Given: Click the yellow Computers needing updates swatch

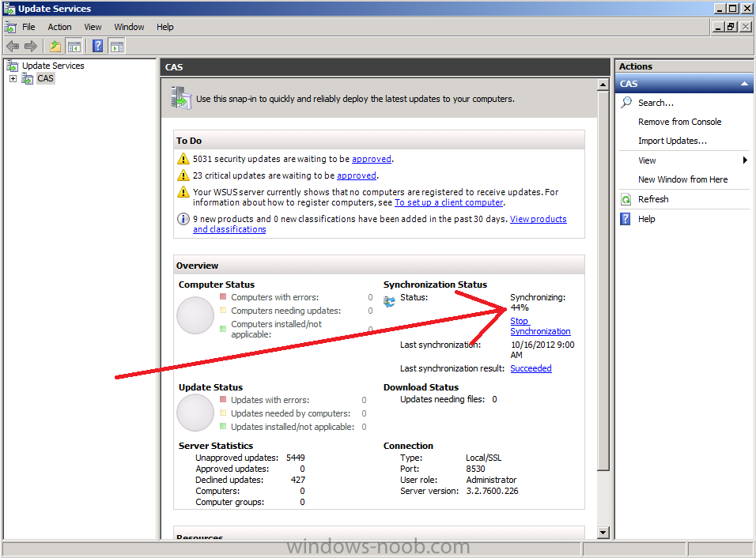Looking at the screenshot, I should pyautogui.click(x=223, y=310).
